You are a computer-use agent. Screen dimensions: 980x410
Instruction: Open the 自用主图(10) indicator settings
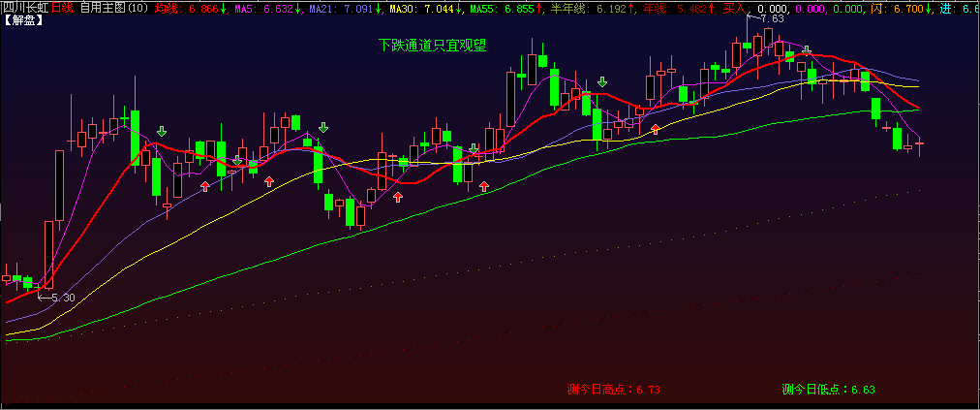tap(114, 8)
